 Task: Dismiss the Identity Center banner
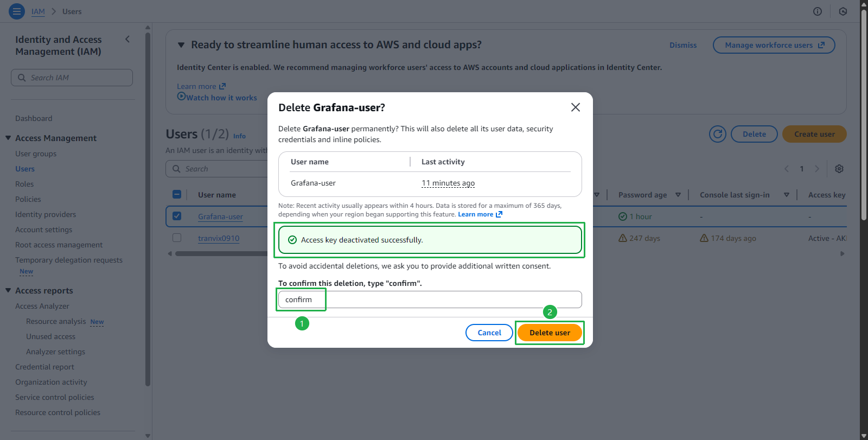[x=683, y=45]
